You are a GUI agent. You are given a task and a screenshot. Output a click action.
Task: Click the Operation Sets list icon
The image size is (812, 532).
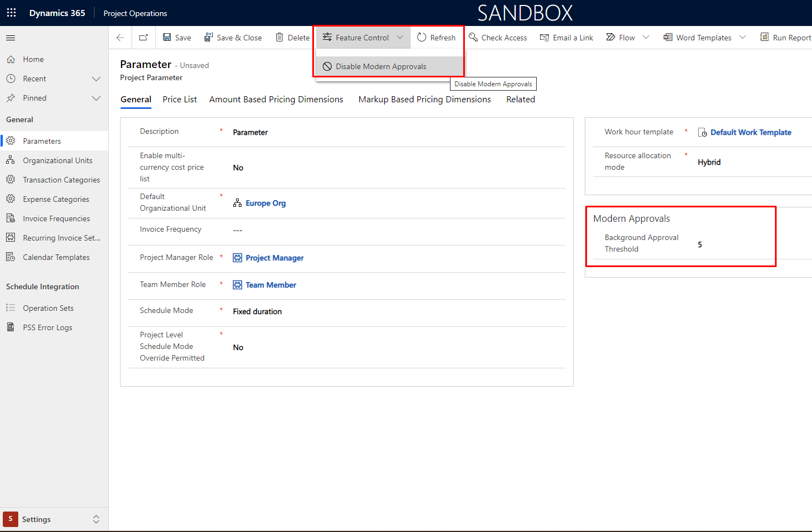(x=11, y=307)
